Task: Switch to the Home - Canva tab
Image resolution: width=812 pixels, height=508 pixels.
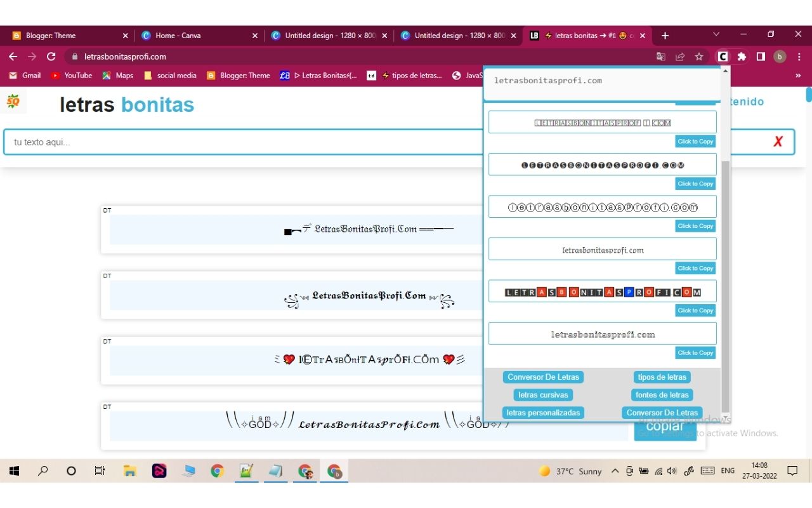Action: [x=199, y=36]
